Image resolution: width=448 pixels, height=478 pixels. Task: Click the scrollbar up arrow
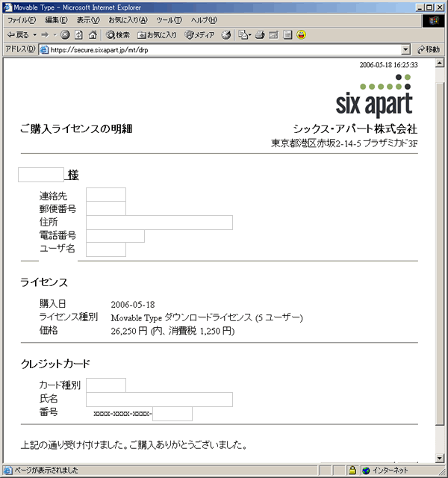(440, 63)
